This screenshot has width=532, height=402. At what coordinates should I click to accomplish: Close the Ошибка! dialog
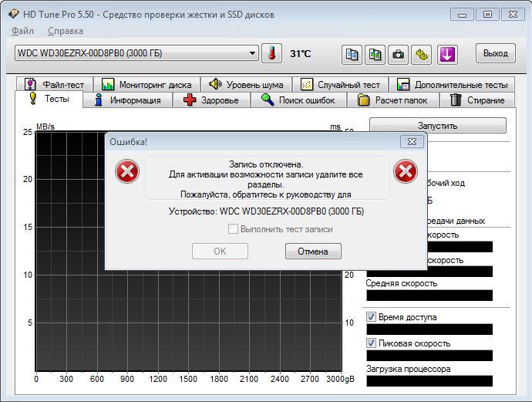(412, 141)
